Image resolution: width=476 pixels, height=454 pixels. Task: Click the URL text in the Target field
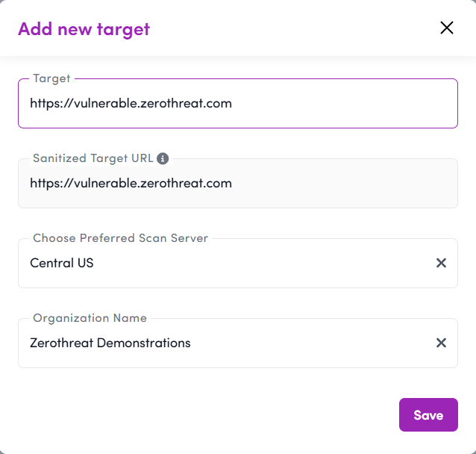[x=131, y=104]
